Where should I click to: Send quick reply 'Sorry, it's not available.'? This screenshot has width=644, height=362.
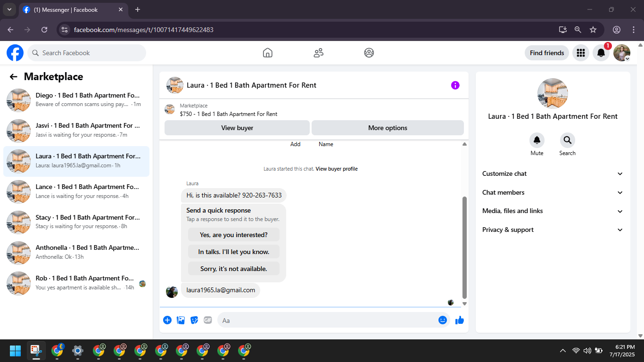point(234,269)
